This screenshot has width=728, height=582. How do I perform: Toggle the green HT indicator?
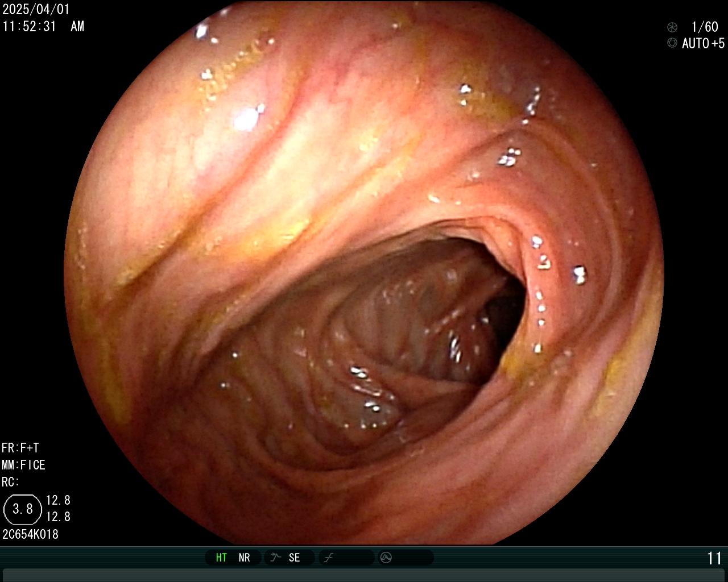pos(221,558)
